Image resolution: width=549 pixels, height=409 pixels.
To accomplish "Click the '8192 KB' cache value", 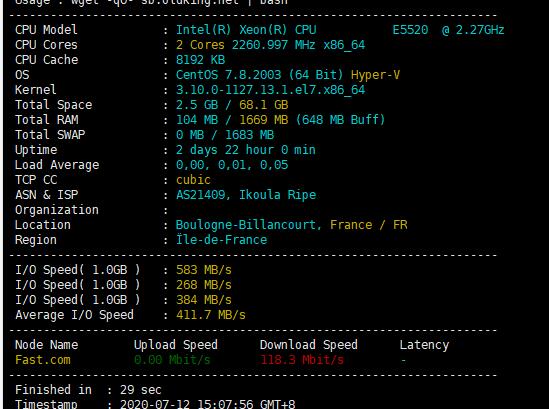I will [x=200, y=60].
